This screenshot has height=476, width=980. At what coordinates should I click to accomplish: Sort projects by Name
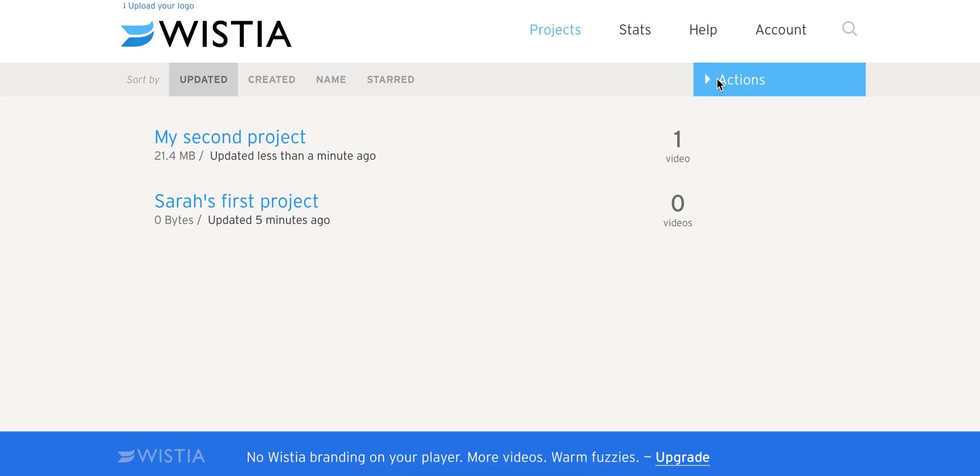331,80
